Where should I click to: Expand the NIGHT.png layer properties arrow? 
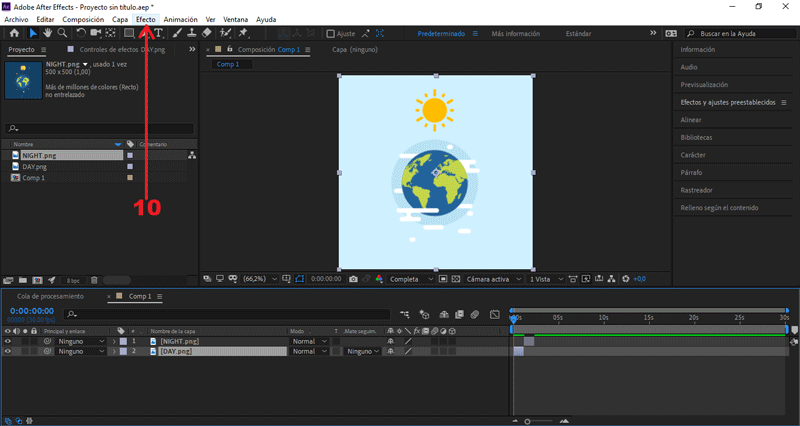pos(114,341)
